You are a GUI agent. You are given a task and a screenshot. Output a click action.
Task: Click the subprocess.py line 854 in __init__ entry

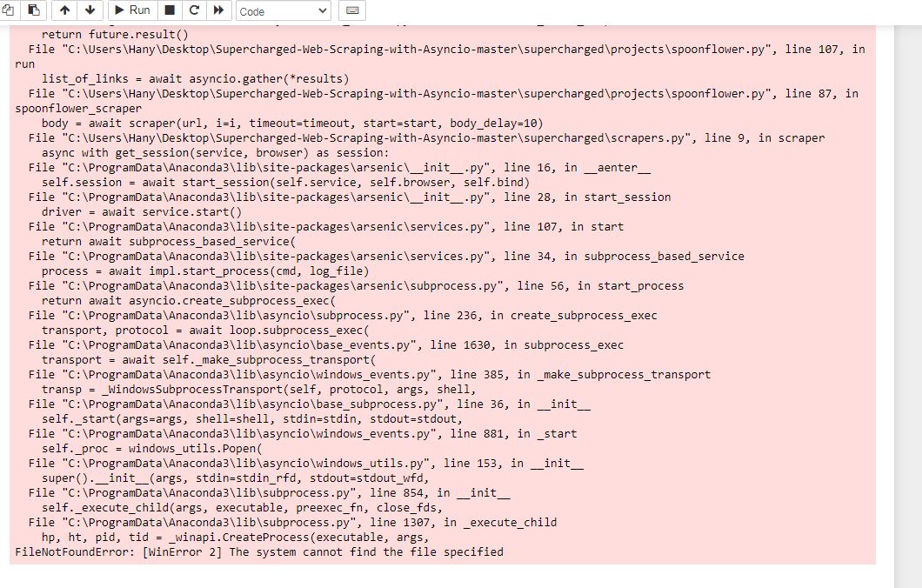tap(270, 492)
